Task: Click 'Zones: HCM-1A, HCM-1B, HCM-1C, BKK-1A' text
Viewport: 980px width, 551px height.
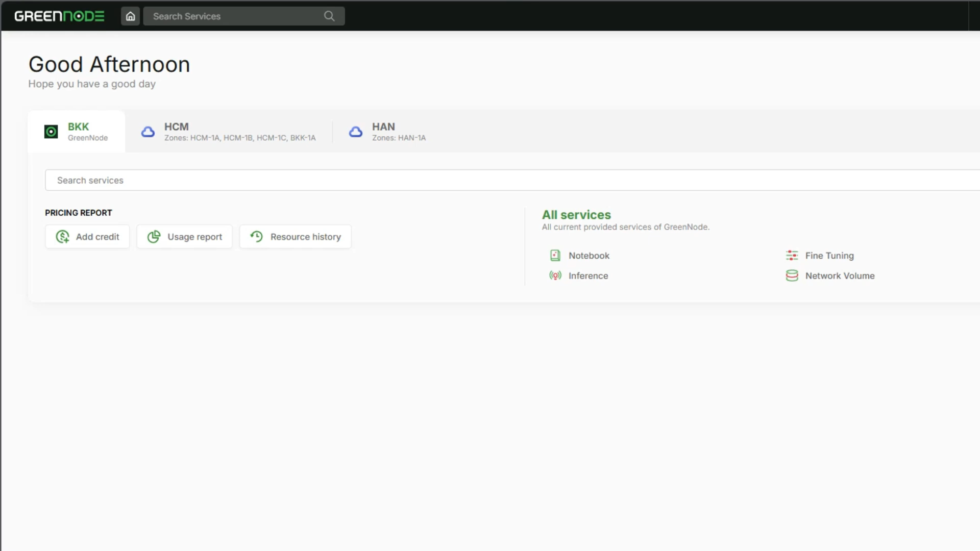Action: point(240,138)
